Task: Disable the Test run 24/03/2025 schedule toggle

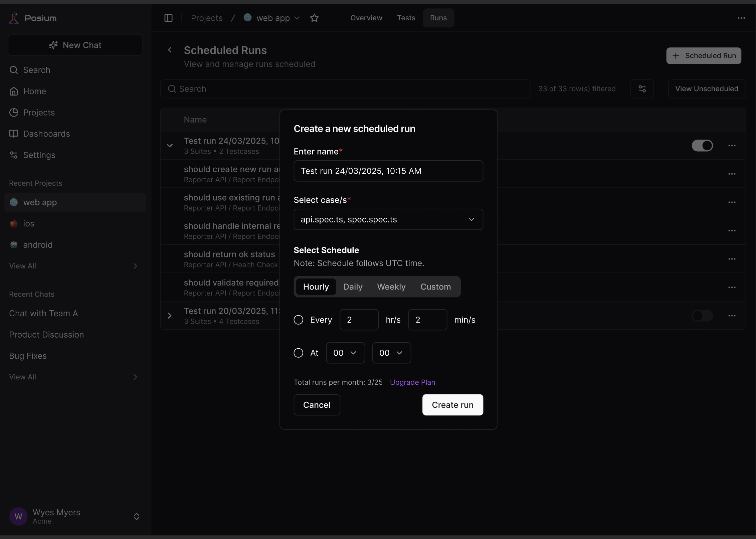Action: point(702,146)
